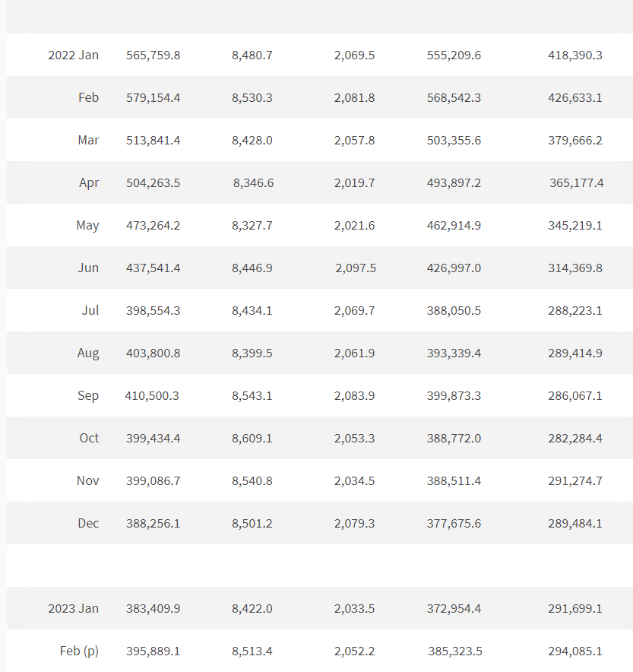Click the 2023 Jan row label
633x672 pixels.
(73, 609)
